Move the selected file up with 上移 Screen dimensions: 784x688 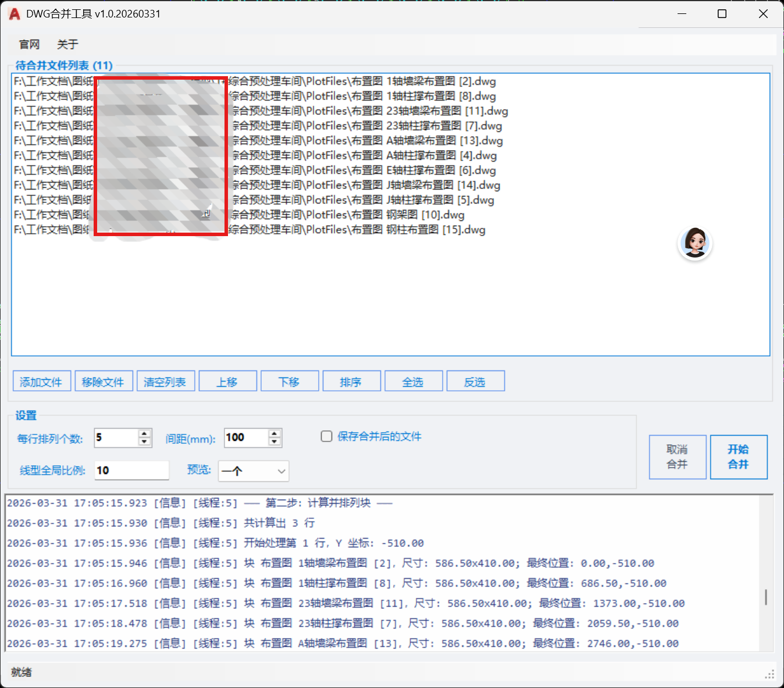click(227, 382)
